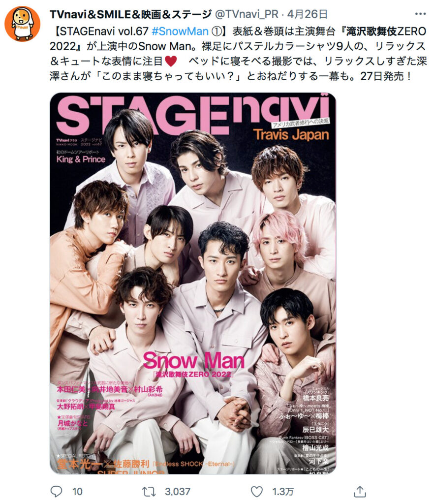433x504 pixels.
Task: Enlarge the STAGEnavi magazine cover image
Action: coord(193,283)
